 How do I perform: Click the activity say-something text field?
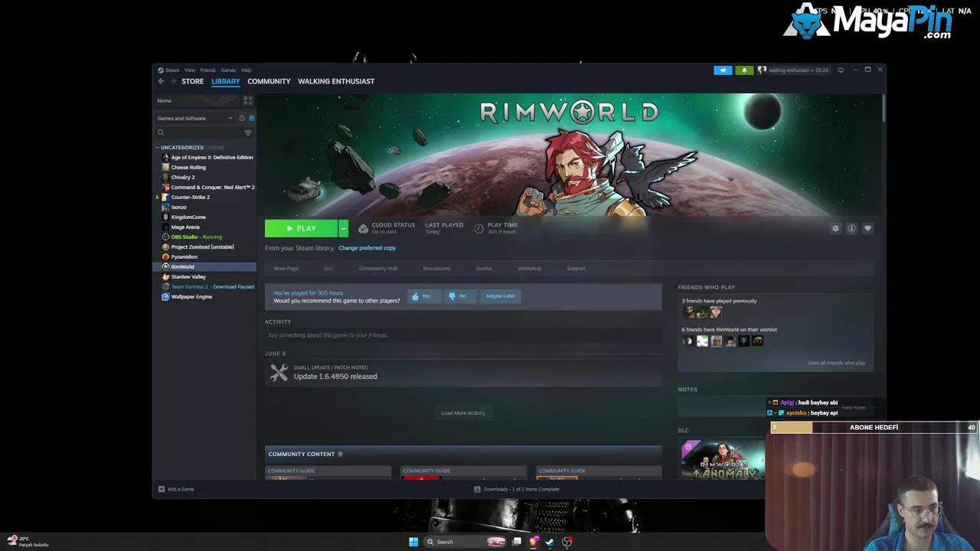pos(463,335)
